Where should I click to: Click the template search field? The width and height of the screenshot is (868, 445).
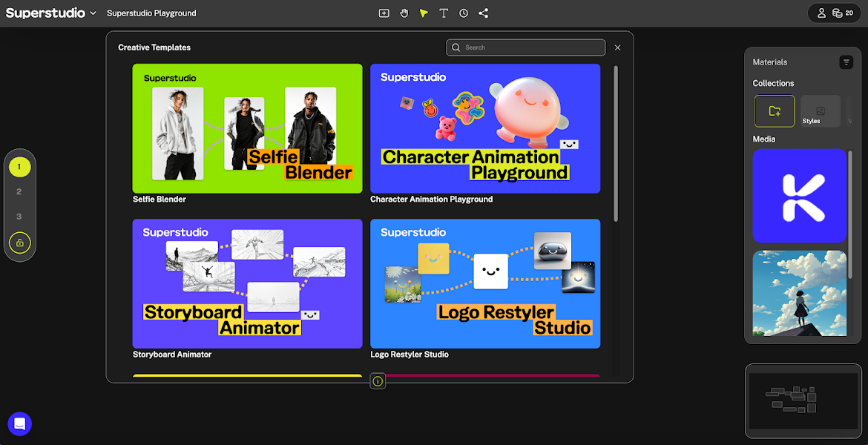point(525,47)
